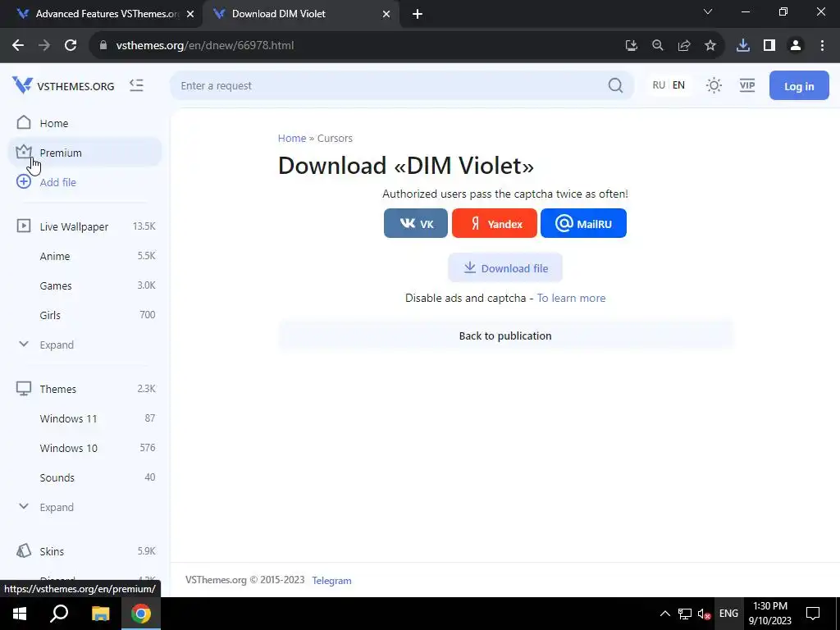The height and width of the screenshot is (630, 840).
Task: Reload the page
Action: tap(71, 46)
